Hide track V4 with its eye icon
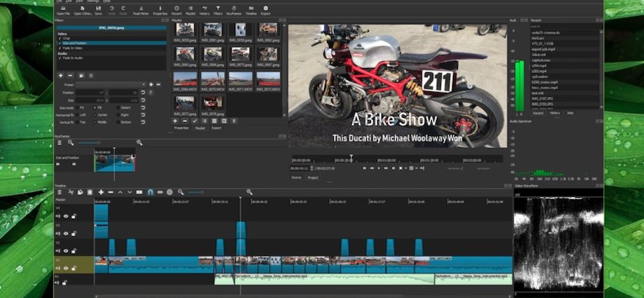This screenshot has width=644, height=298. [66, 217]
